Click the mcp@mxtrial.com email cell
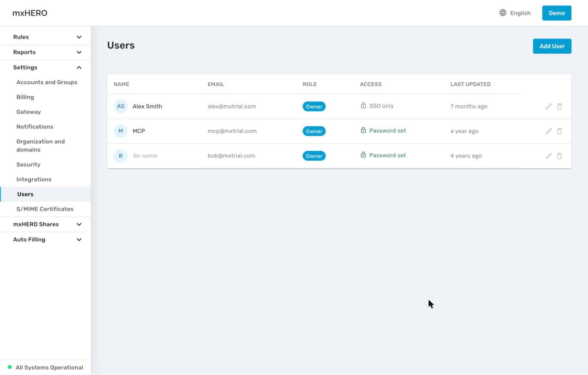 point(232,131)
